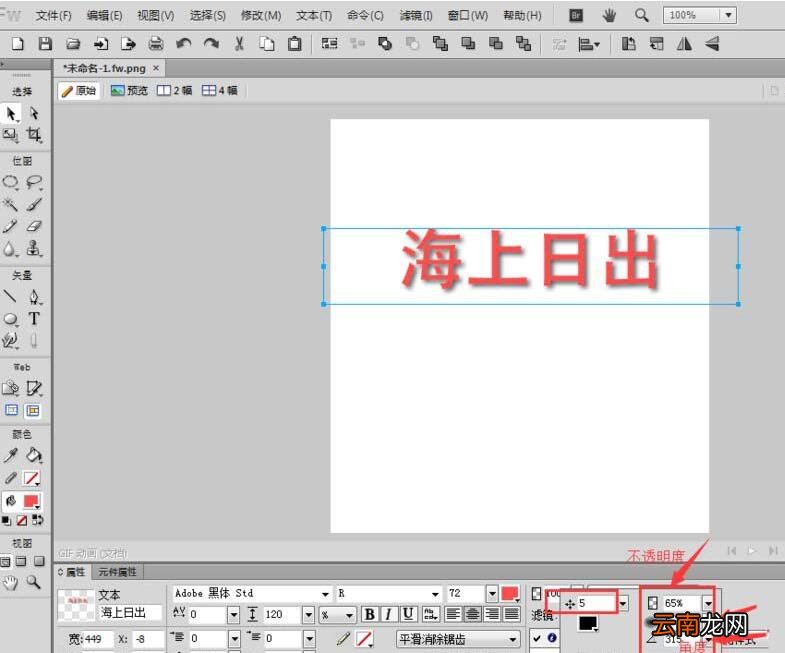
Task: Select the Pointer tool in Tools panel
Action: pyautogui.click(x=11, y=114)
